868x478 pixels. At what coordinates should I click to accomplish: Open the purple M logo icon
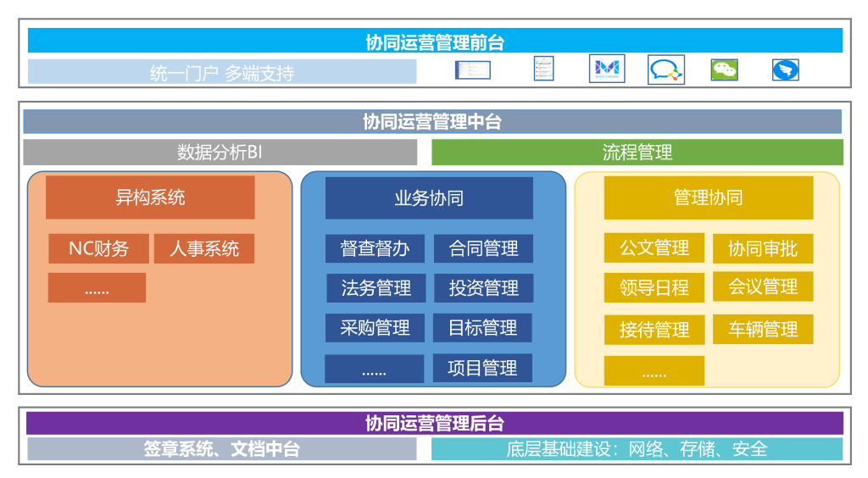click(607, 69)
